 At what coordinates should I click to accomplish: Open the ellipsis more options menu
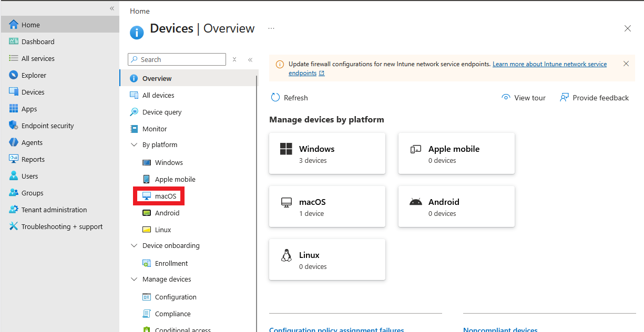pos(271,28)
